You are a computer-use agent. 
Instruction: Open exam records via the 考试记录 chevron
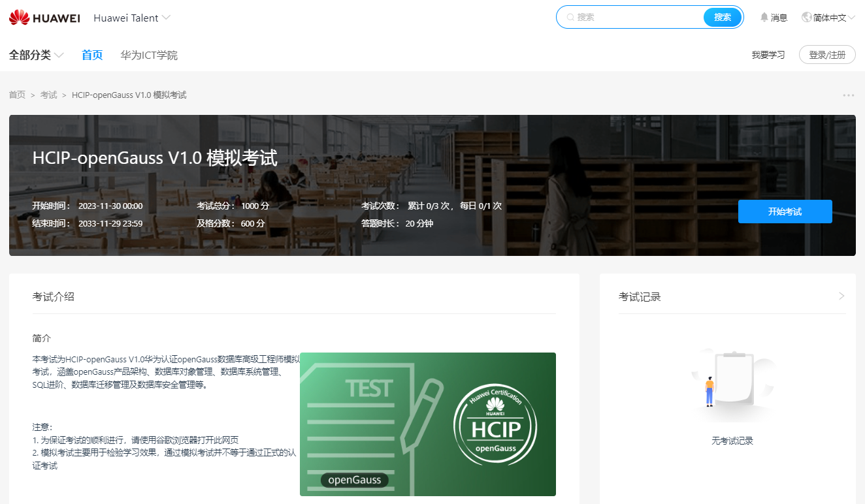842,295
